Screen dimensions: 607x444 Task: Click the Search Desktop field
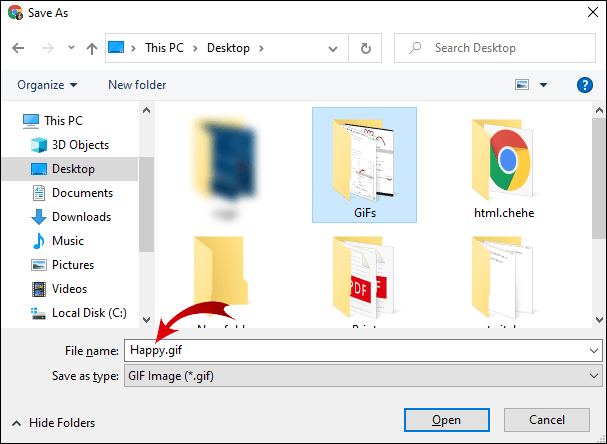[x=495, y=48]
